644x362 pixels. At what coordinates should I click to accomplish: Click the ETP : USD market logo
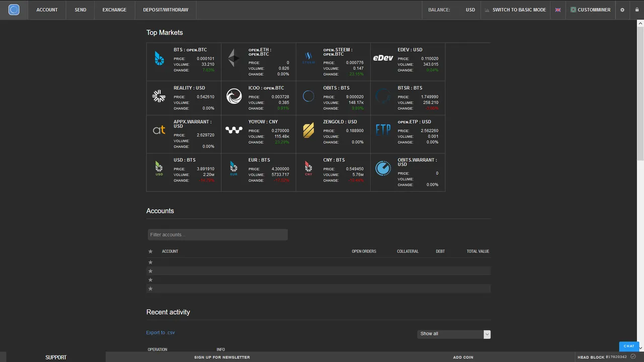pyautogui.click(x=383, y=130)
